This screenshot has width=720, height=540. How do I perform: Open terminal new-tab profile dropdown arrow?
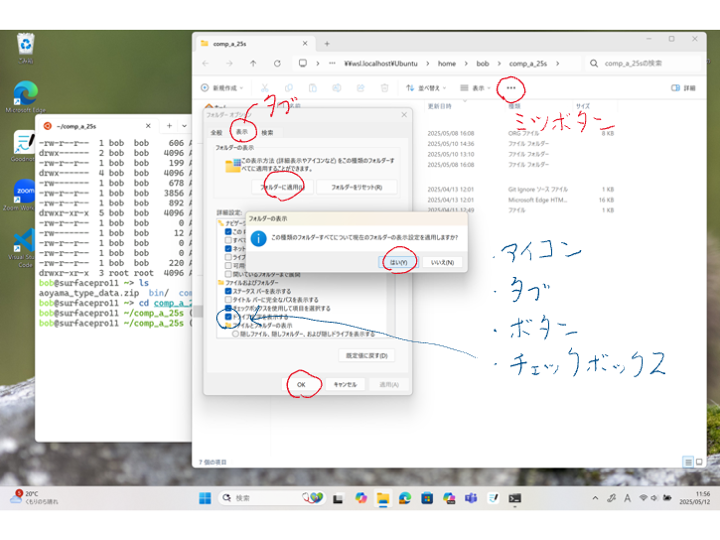pos(184,126)
